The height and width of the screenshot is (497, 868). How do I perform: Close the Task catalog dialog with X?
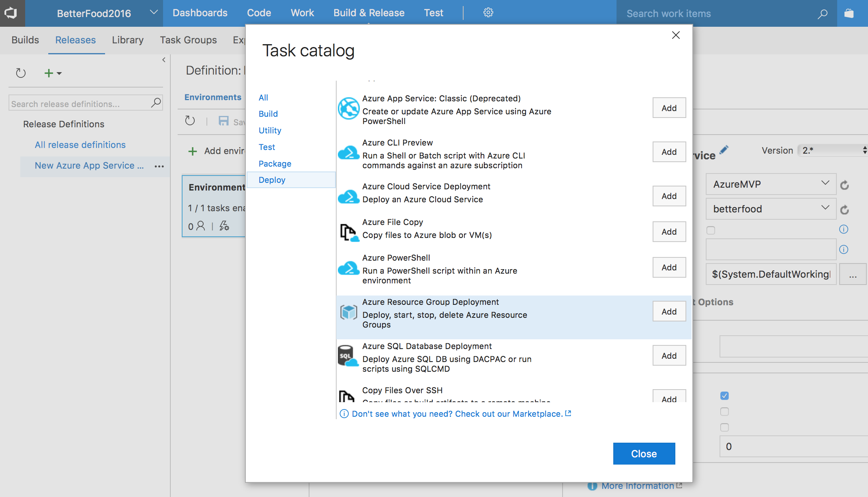click(x=676, y=35)
